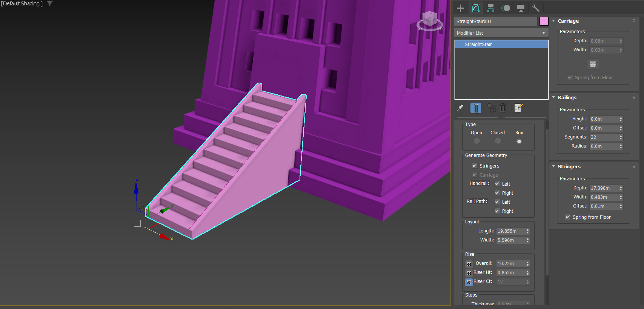Toggle Rail Path Right checkbox

point(497,211)
